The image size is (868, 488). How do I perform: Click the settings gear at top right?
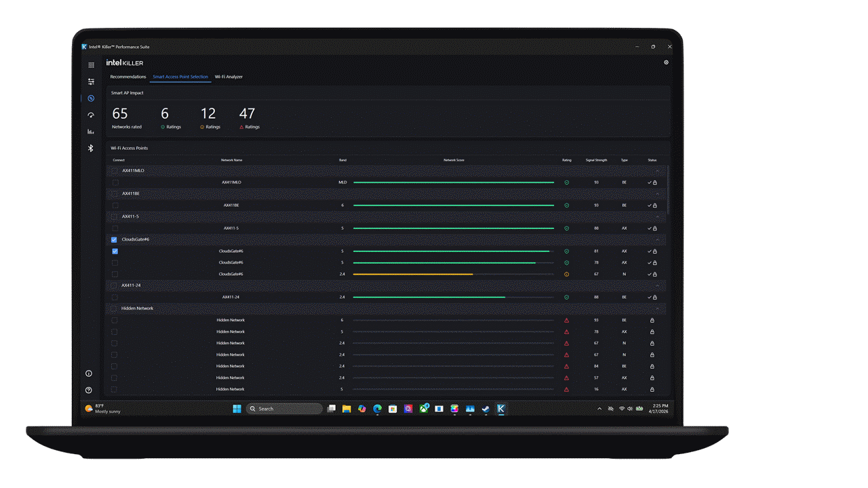click(666, 62)
